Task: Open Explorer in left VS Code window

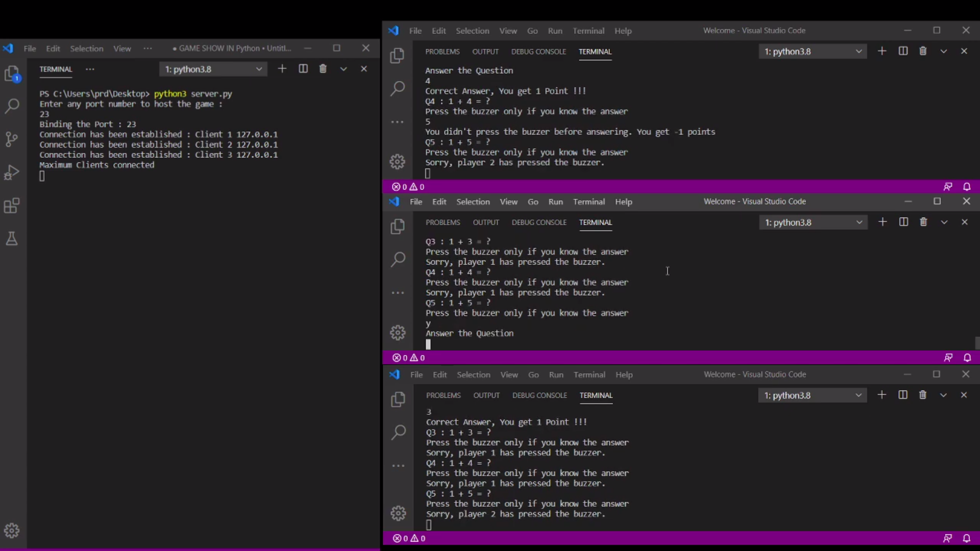Action: [12, 74]
